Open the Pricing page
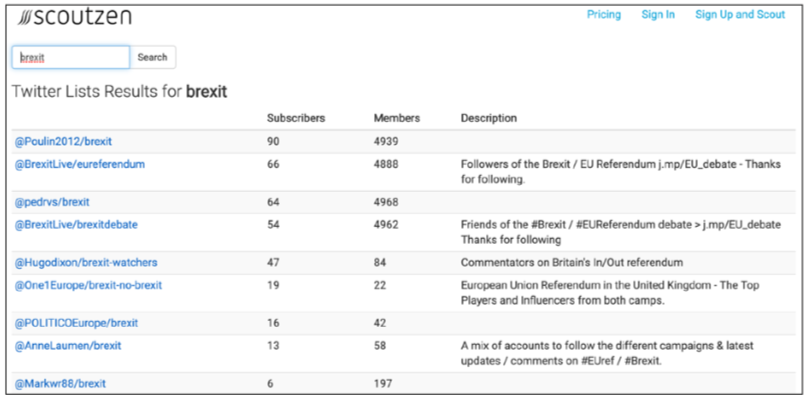 tap(603, 15)
